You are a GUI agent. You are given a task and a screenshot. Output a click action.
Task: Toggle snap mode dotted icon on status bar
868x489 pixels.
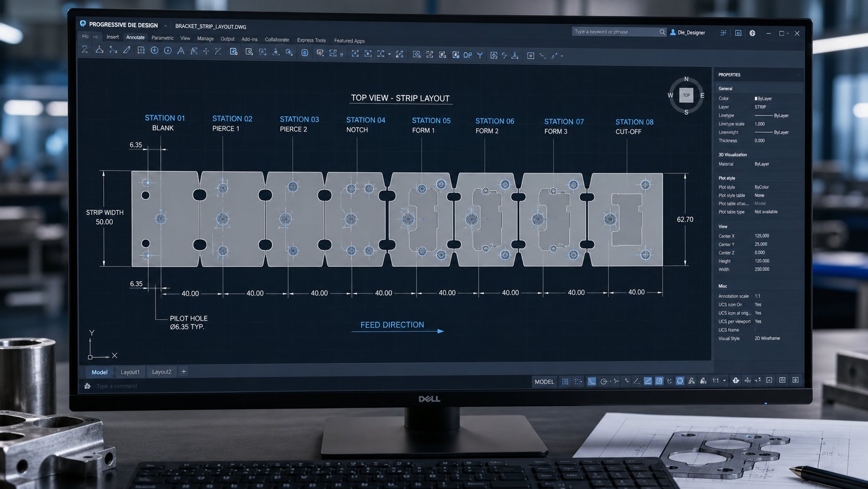point(578,381)
